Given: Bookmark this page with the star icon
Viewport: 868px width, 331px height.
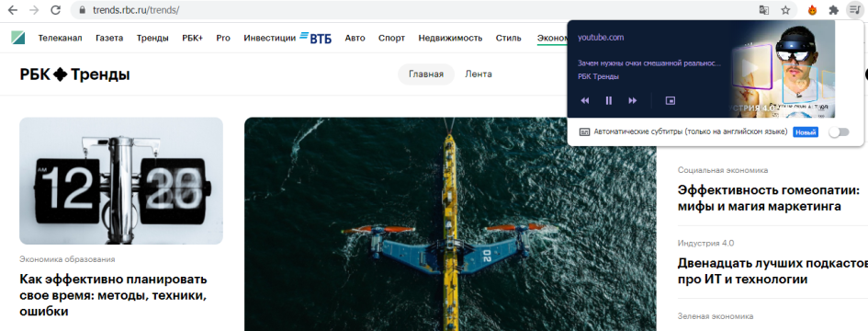Looking at the screenshot, I should (785, 10).
